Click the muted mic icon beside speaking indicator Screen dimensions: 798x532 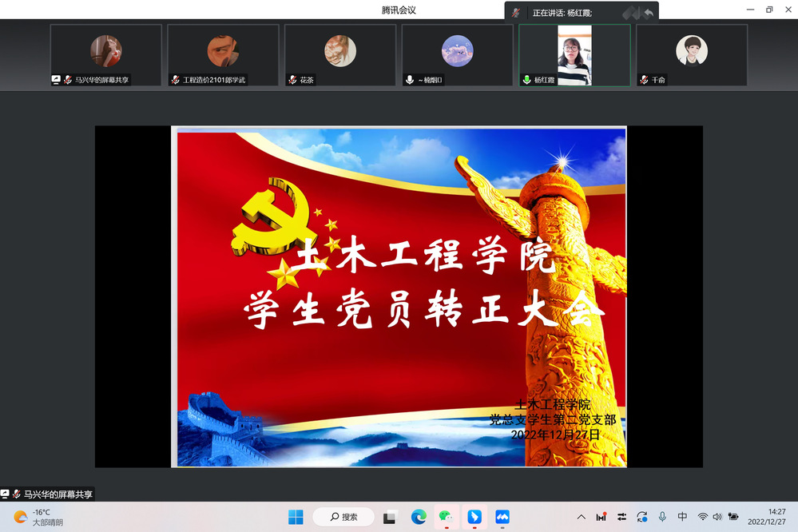[517, 13]
